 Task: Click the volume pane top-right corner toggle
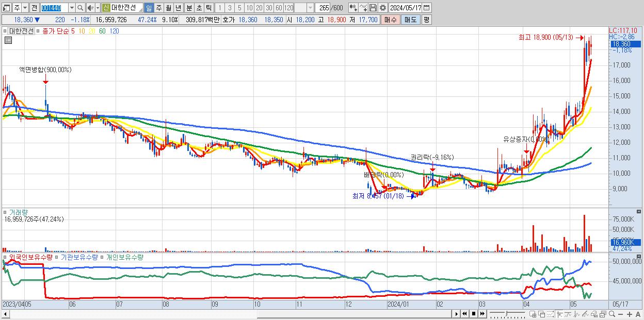[639, 211]
